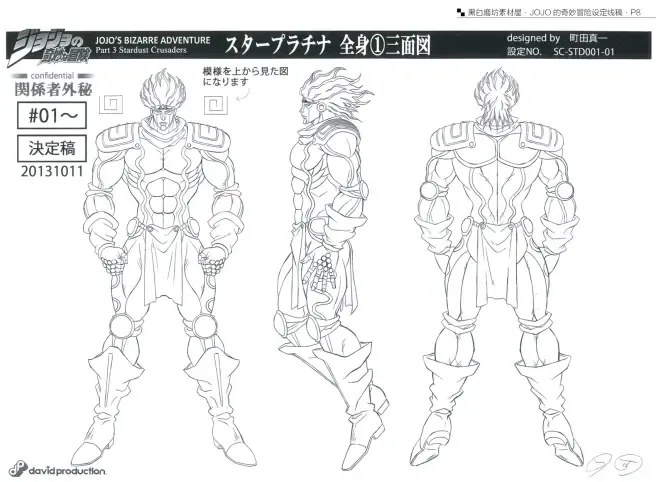This screenshot has width=656, height=482.
Task: Click the #01~ boxed label
Action: click(x=52, y=115)
